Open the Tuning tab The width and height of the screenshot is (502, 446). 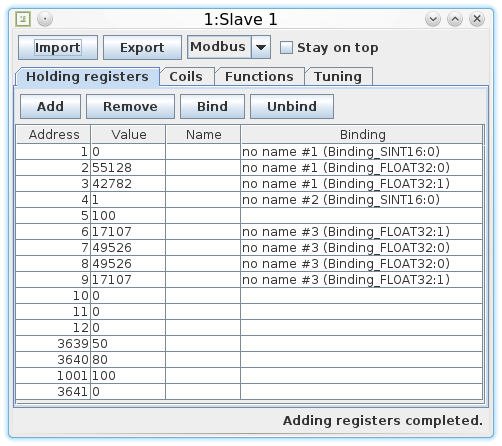[338, 77]
